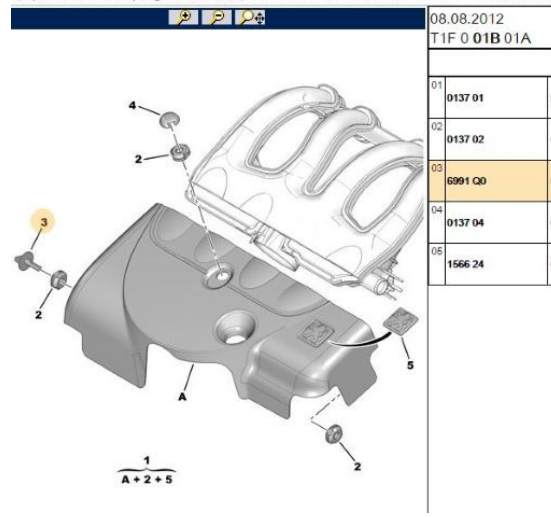Click callout number 4 in diagram
551x517 pixels.
[x=132, y=105]
